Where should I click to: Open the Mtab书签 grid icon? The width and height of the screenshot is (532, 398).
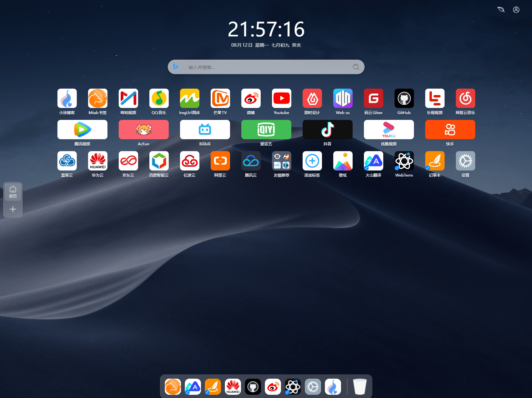(98, 98)
